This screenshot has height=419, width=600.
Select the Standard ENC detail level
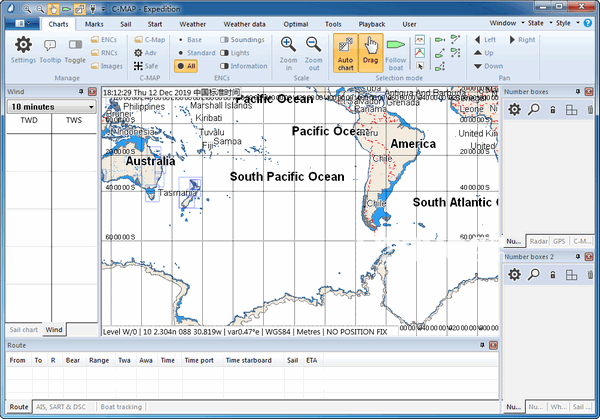click(197, 53)
